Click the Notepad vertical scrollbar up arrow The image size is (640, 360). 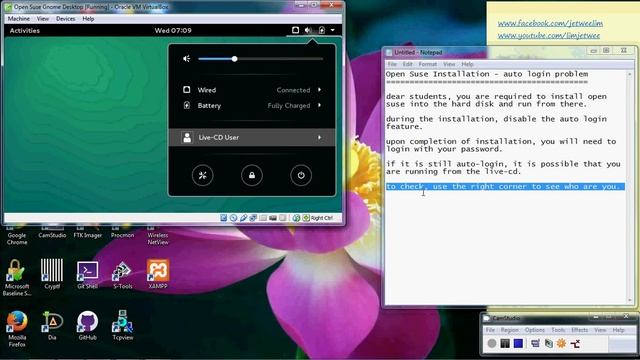[629, 74]
